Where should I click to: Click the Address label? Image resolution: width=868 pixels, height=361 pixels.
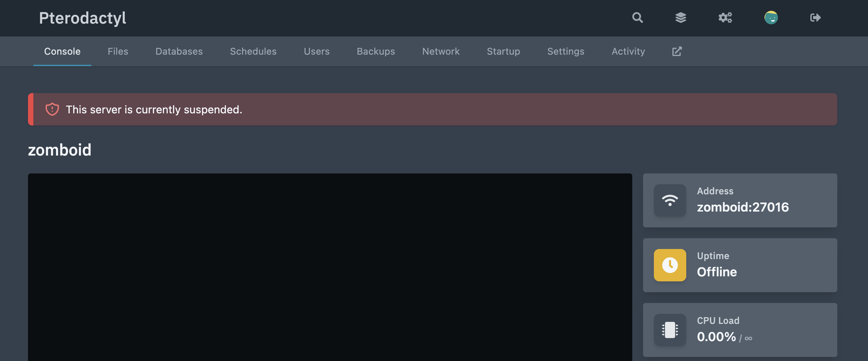[x=715, y=191]
